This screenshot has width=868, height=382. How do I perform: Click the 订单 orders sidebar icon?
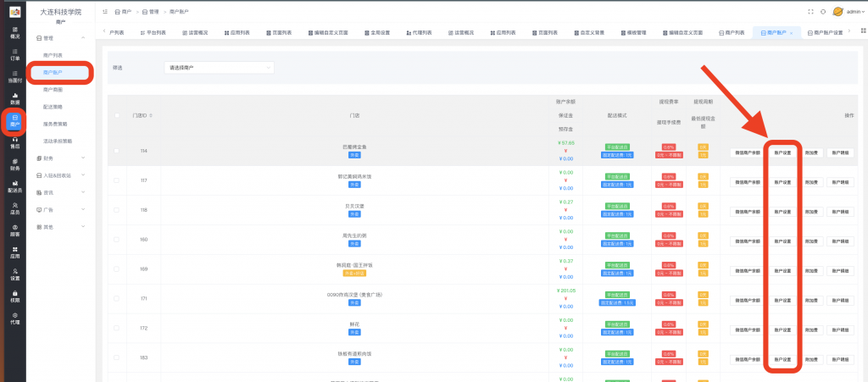click(x=14, y=54)
